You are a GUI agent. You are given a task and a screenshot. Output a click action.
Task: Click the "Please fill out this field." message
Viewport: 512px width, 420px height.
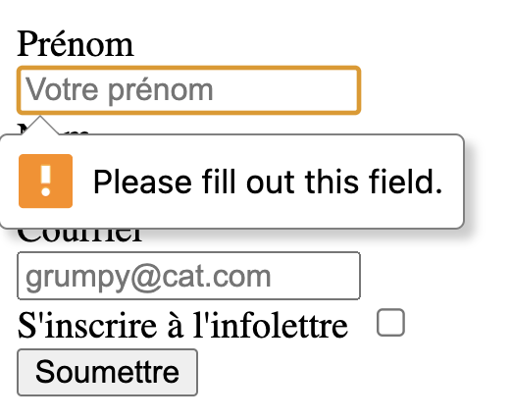(x=268, y=182)
